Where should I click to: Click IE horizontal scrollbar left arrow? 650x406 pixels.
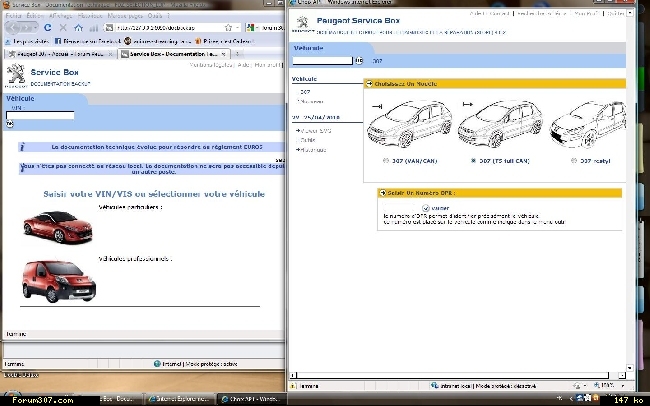pyautogui.click(x=293, y=375)
